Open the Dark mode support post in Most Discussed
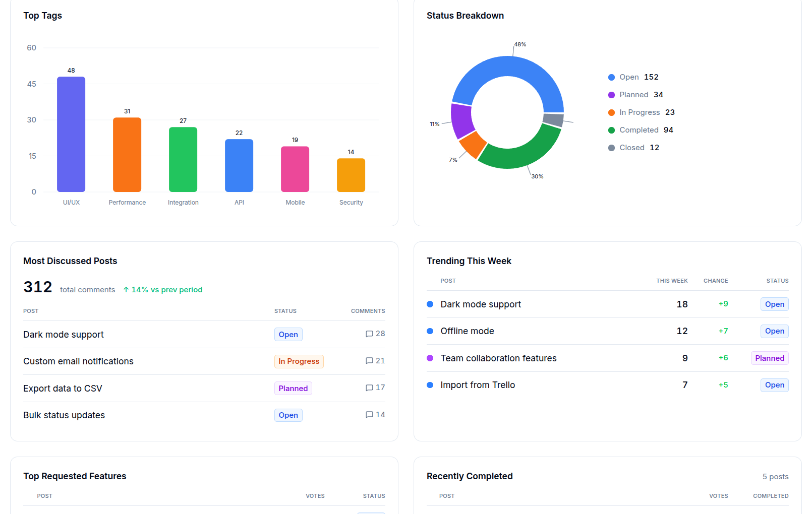Image resolution: width=812 pixels, height=514 pixels. point(64,335)
